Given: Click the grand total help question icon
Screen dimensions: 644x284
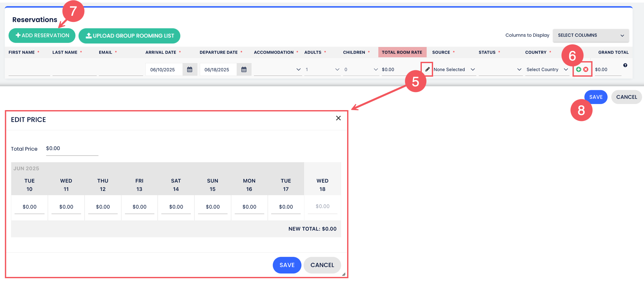Looking at the screenshot, I should [x=625, y=65].
